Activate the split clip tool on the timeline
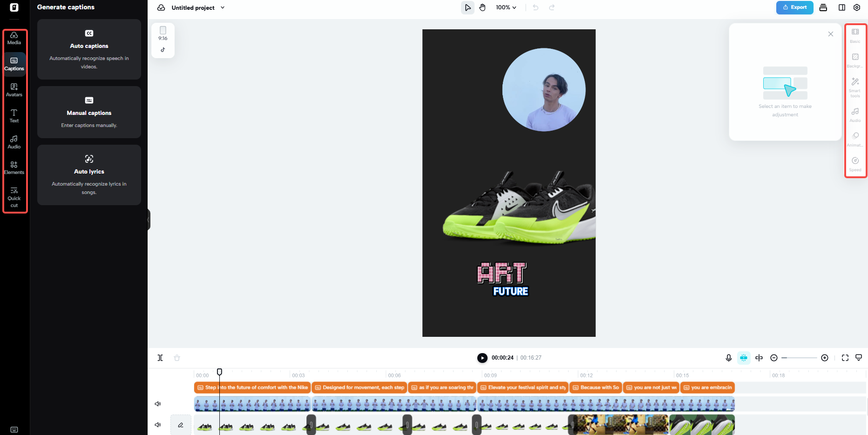This screenshot has height=435, width=868. (x=160, y=358)
